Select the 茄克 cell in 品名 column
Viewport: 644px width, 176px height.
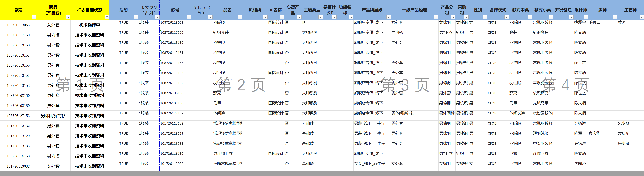click(217, 93)
